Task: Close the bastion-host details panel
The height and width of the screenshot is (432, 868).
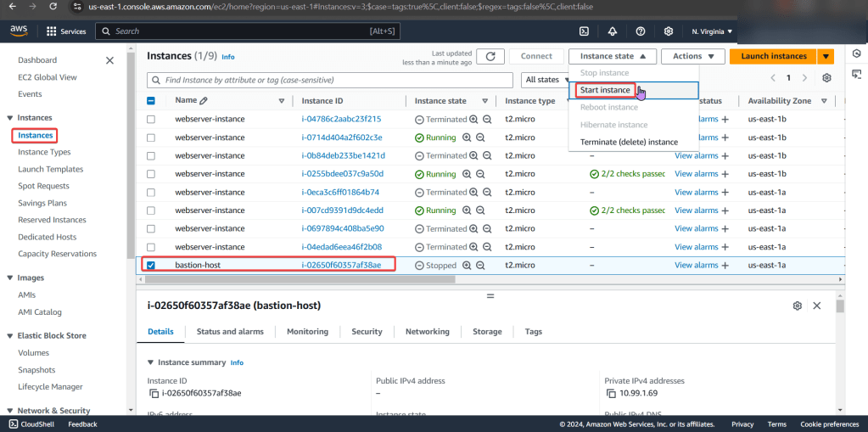Action: tap(817, 306)
